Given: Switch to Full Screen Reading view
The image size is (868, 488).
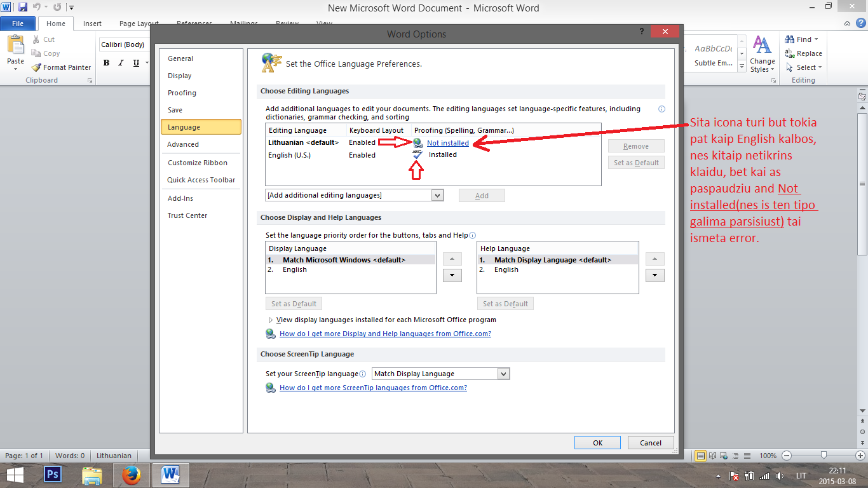Looking at the screenshot, I should [x=712, y=456].
